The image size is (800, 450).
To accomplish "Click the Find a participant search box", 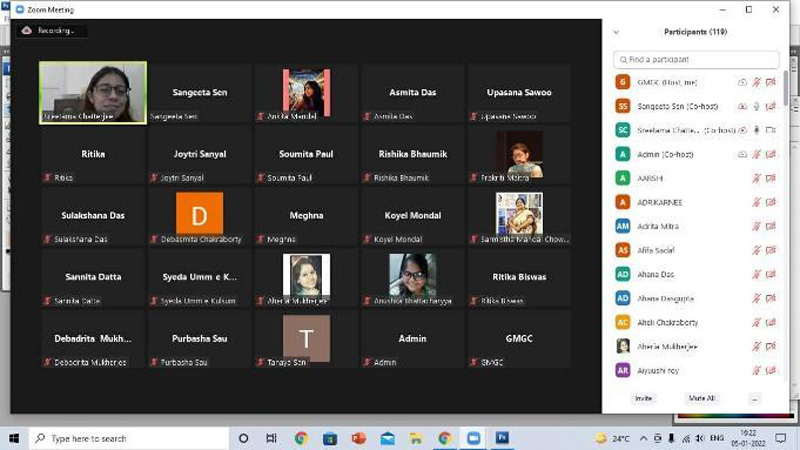I will click(x=696, y=60).
